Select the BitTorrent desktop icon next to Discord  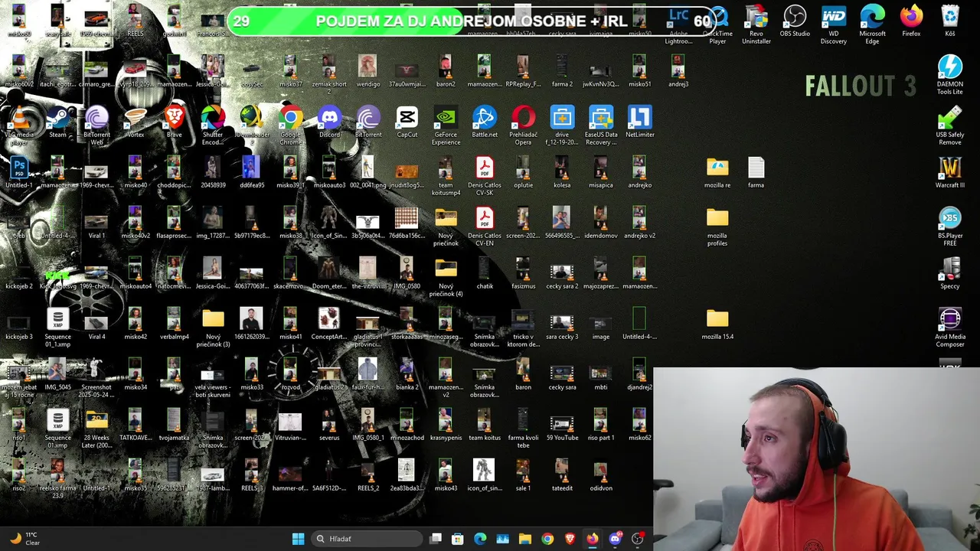pyautogui.click(x=368, y=122)
